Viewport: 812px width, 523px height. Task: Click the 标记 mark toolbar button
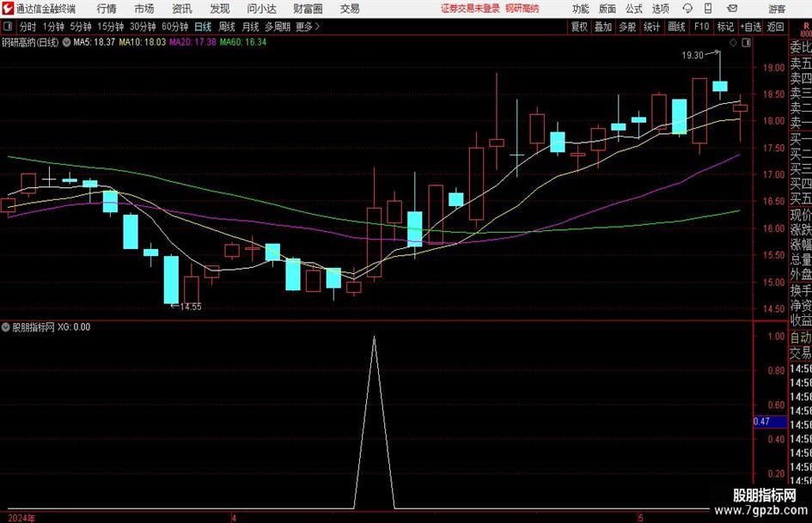(x=725, y=27)
